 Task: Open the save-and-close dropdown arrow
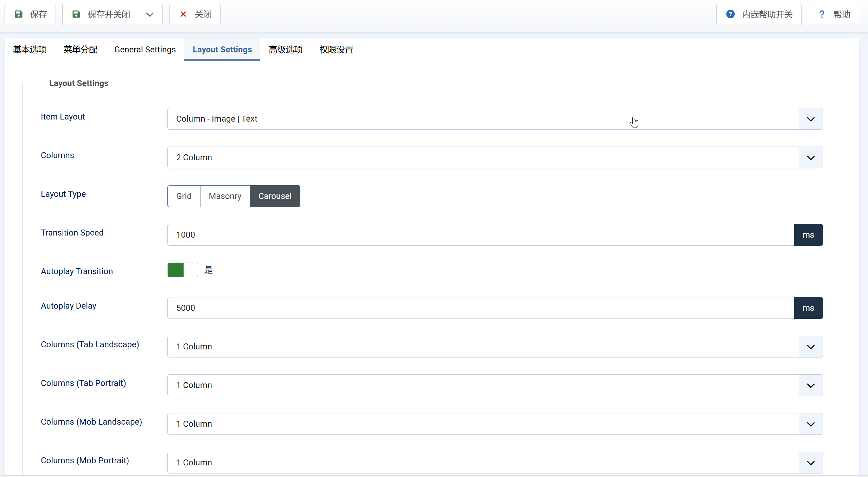[150, 14]
